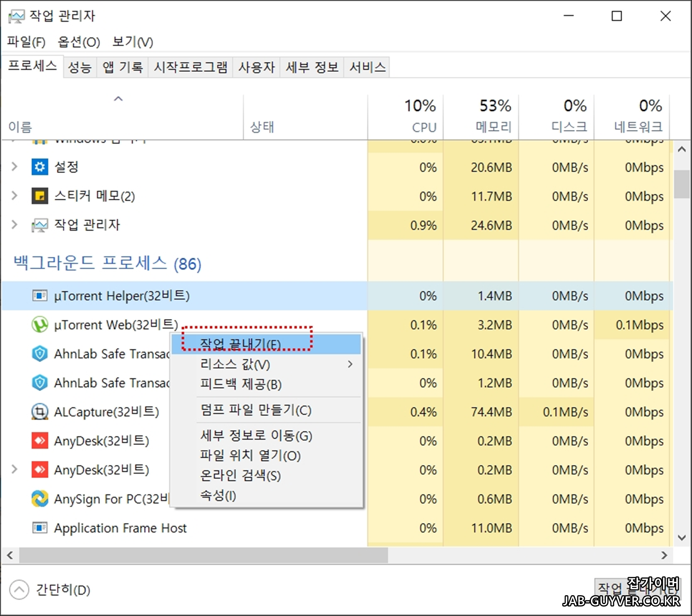Image resolution: width=692 pixels, height=616 pixels.
Task: Click 간단히(D) fewer details link
Action: [63, 589]
